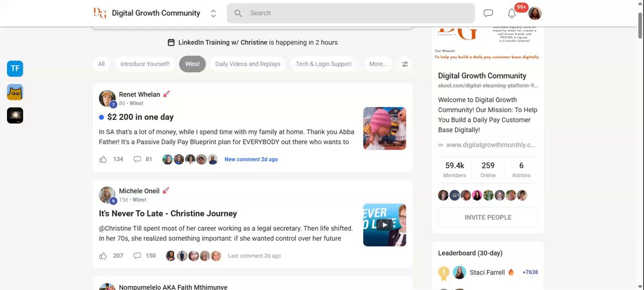Click the skool.com community URL text
This screenshot has height=290, width=644.
(x=488, y=86)
